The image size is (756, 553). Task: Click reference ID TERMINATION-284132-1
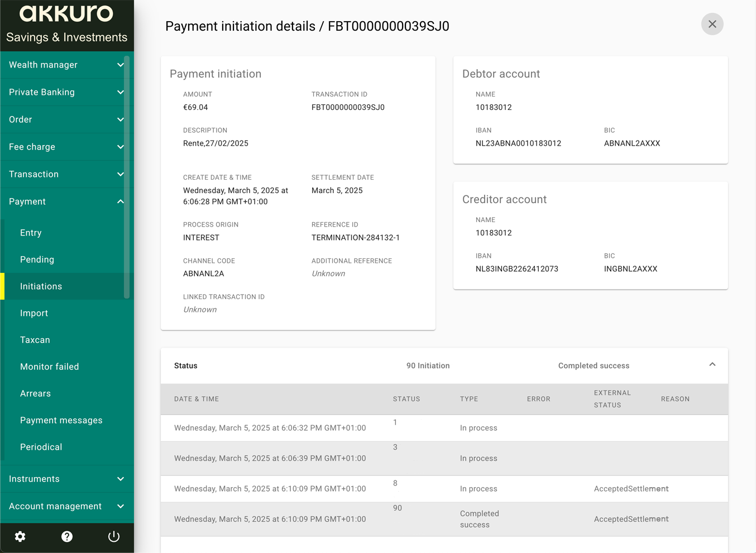(x=356, y=238)
